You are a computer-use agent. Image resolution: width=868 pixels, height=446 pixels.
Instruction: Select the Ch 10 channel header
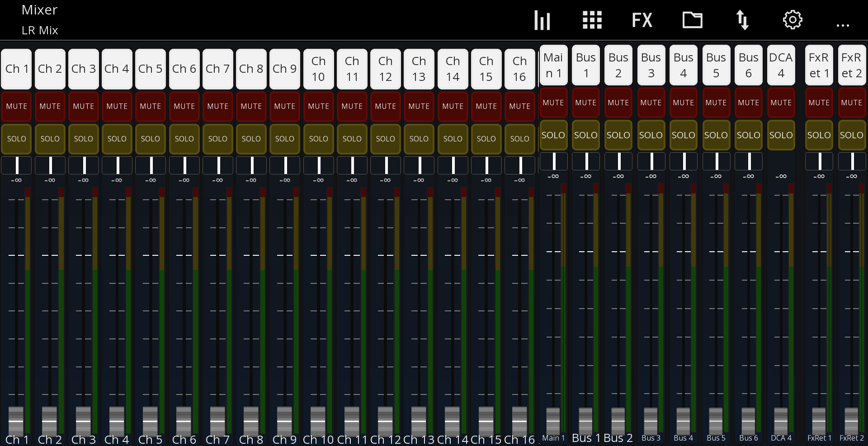pos(318,69)
